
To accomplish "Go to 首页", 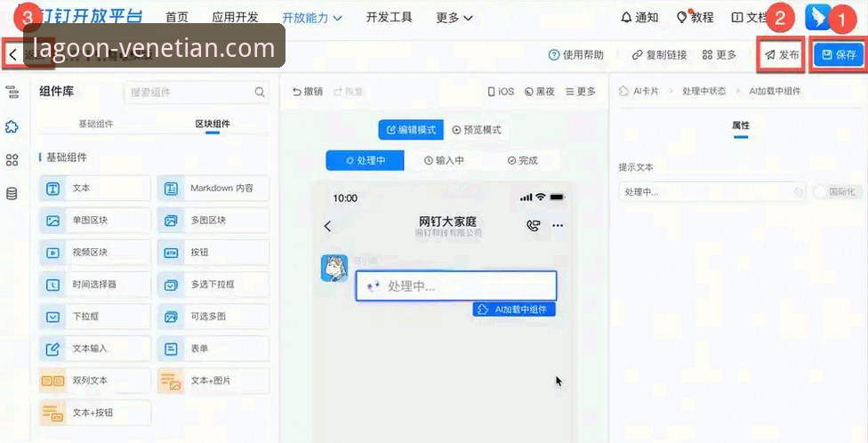I will tap(177, 18).
